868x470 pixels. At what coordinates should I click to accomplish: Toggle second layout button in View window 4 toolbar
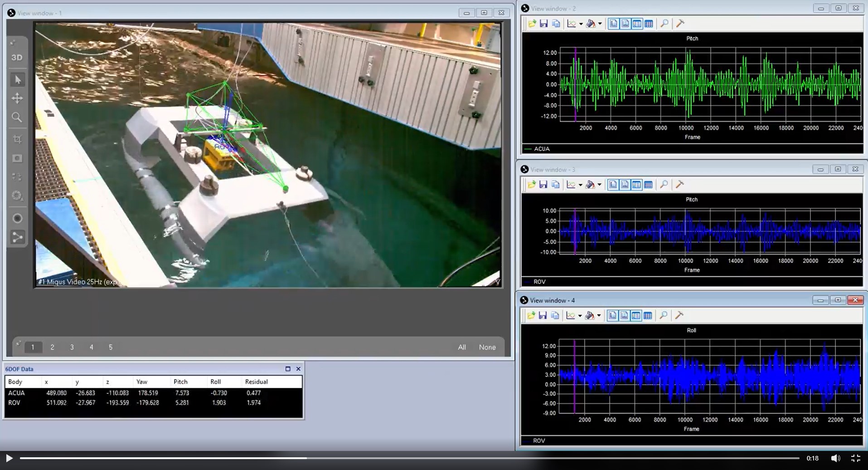coord(624,315)
